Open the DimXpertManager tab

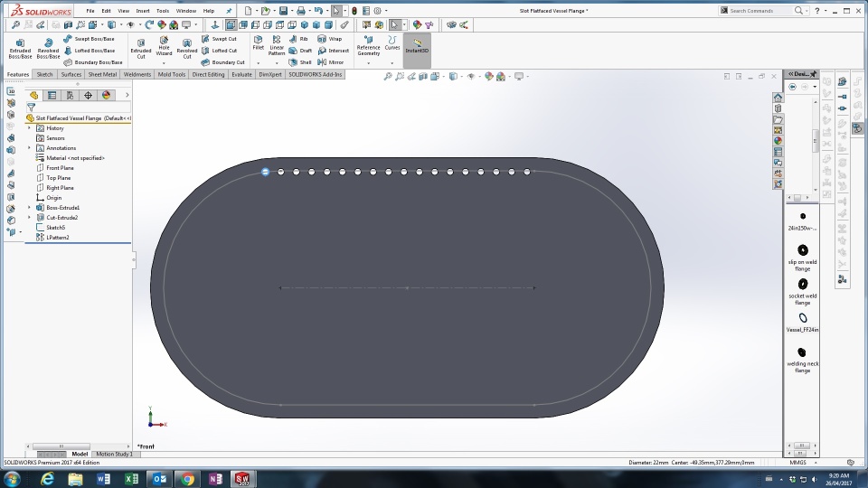tap(88, 95)
